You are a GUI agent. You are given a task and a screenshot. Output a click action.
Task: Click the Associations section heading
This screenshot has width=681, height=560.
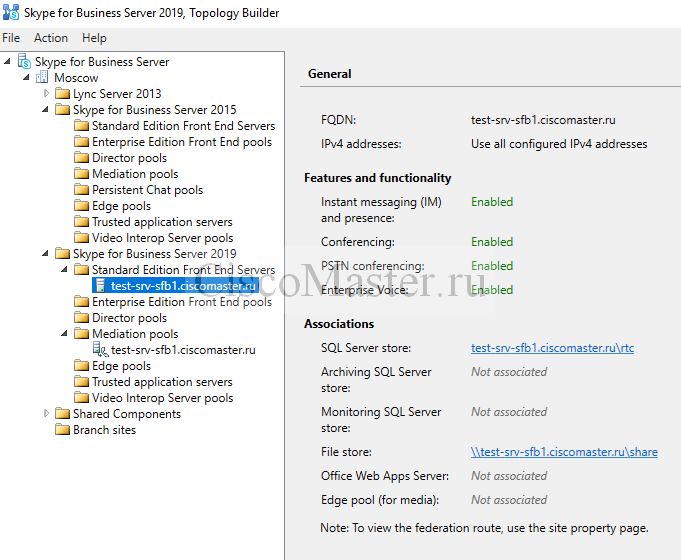(339, 324)
